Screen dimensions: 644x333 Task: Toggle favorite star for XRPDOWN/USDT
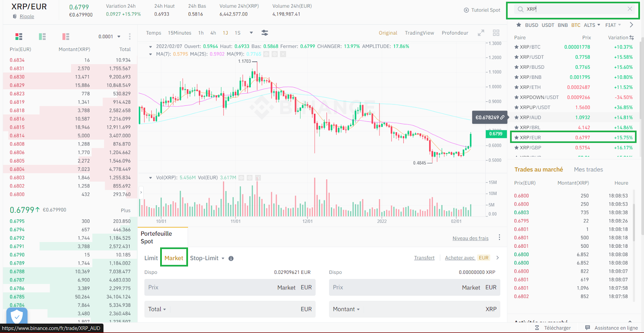click(516, 97)
